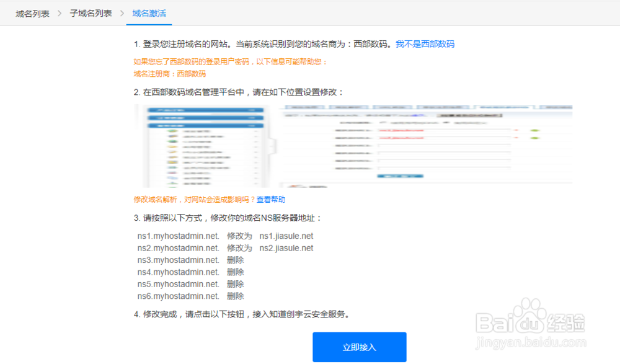Viewport: 620px width, 364px height.
Task: Go to 子域名列表 breadcrumb
Action: pos(91,14)
